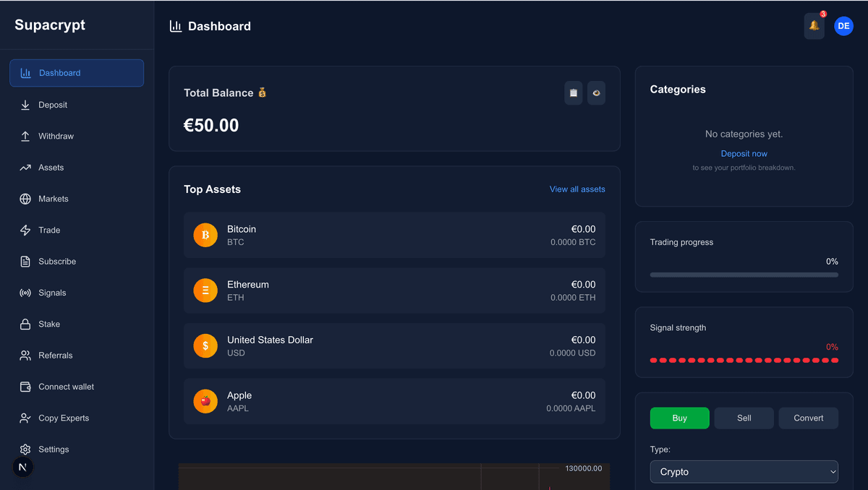868x490 pixels.
Task: Switch to the Convert option
Action: point(808,418)
